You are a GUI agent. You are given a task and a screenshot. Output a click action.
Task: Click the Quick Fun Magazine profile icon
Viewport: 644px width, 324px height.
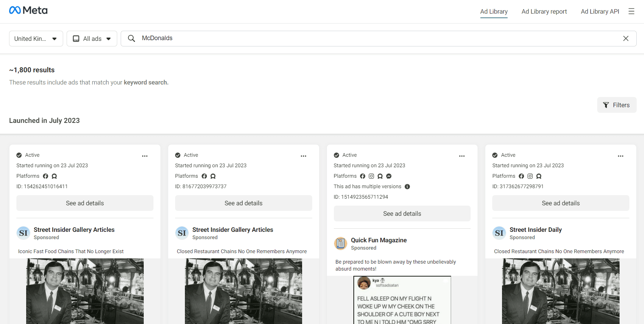pos(340,243)
